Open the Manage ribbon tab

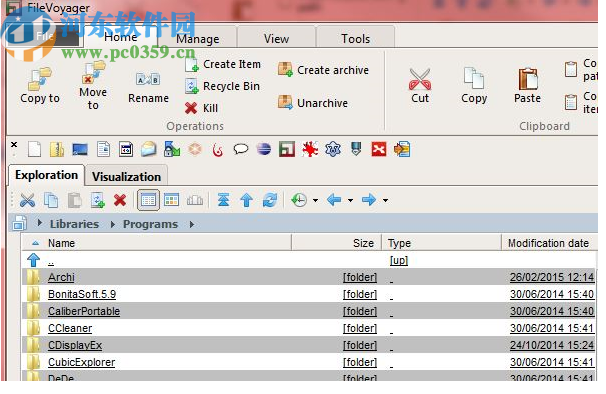197,39
